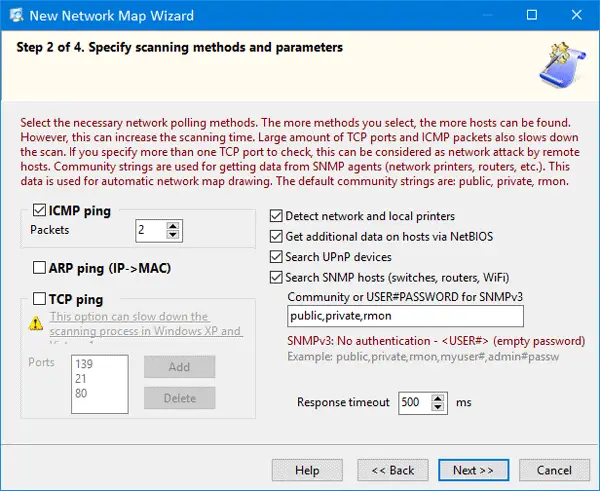The height and width of the screenshot is (491, 600).
Task: Uncheck Detect network and local printers
Action: [x=277, y=215]
